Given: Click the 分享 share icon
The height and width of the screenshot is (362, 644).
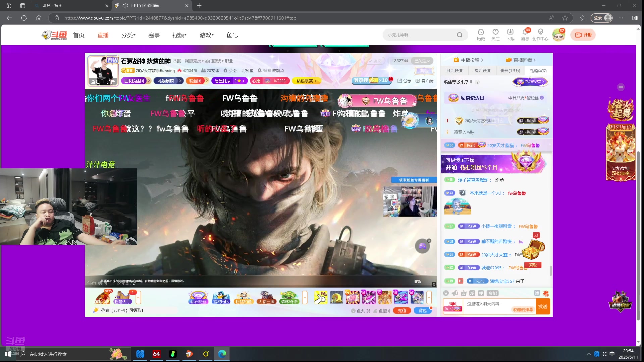Looking at the screenshot, I should tap(404, 81).
